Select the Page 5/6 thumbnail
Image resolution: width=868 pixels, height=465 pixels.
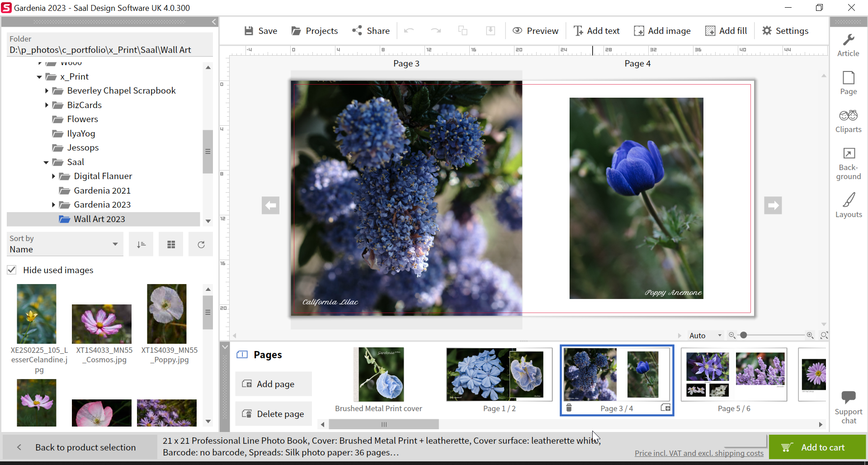(x=734, y=375)
